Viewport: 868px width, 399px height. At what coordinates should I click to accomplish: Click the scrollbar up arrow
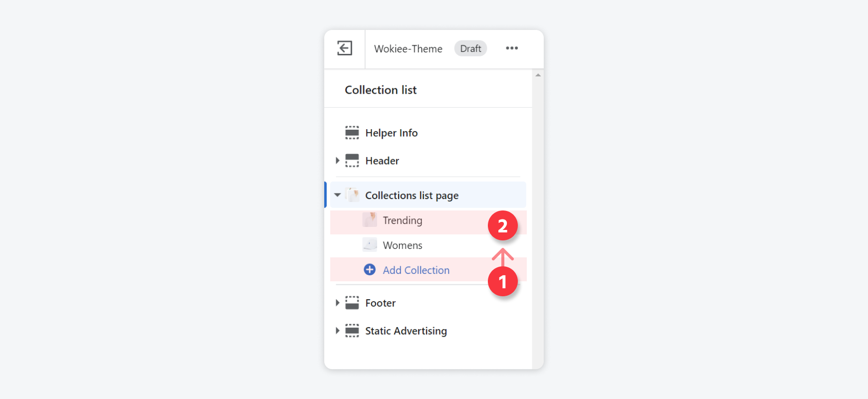[x=538, y=75]
